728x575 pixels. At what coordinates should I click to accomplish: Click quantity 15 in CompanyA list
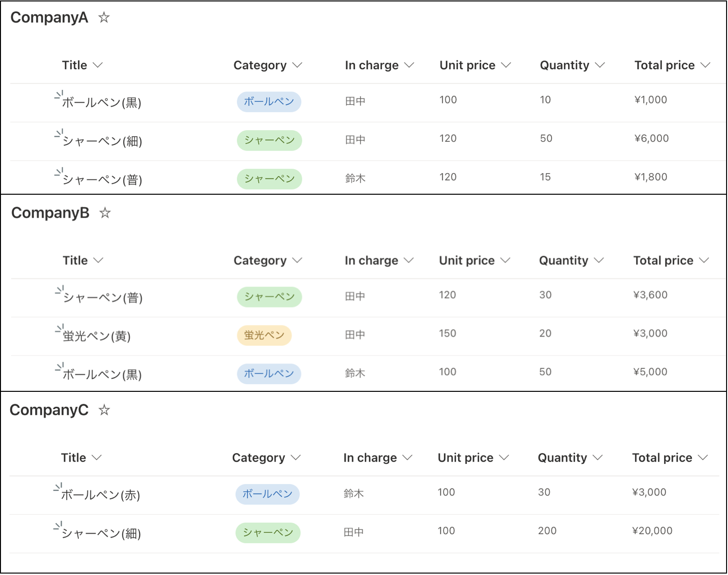[545, 177]
